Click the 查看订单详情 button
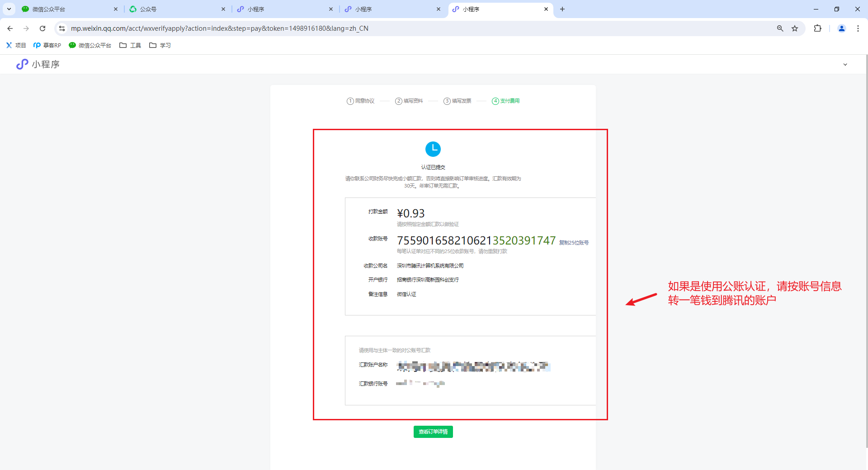The height and width of the screenshot is (470, 868). click(x=433, y=432)
